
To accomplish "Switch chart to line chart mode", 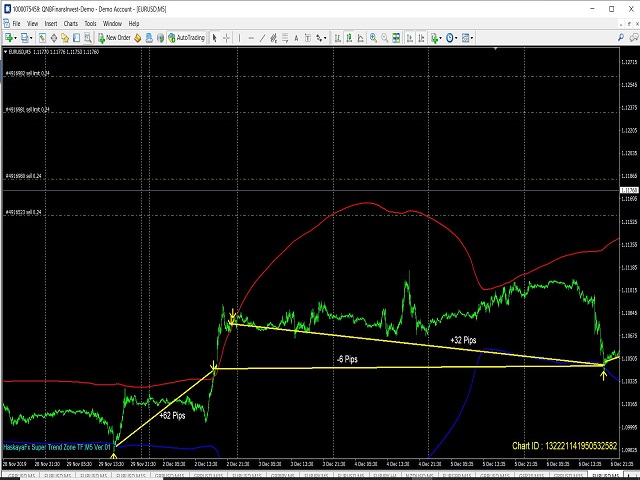I will (360, 38).
